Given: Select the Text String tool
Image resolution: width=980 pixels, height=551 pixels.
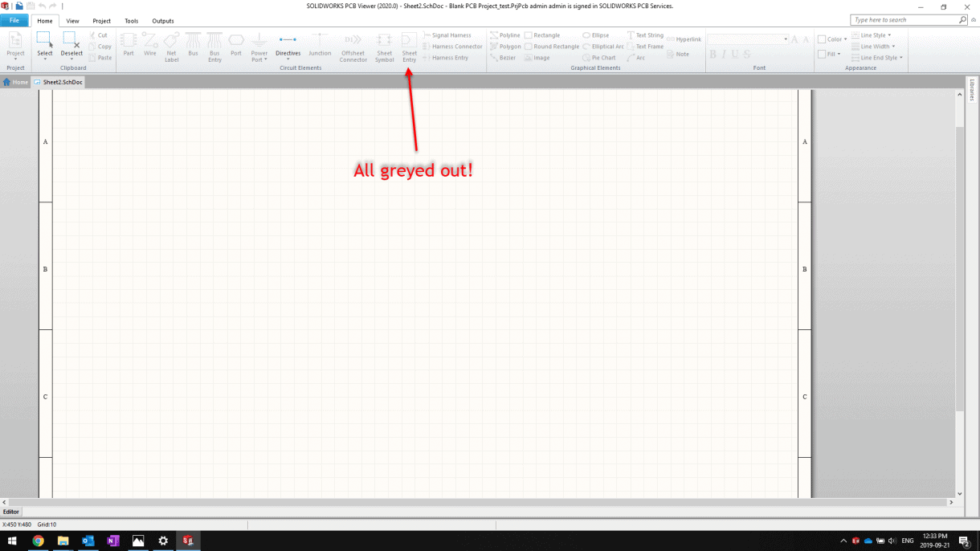Looking at the screenshot, I should (645, 35).
